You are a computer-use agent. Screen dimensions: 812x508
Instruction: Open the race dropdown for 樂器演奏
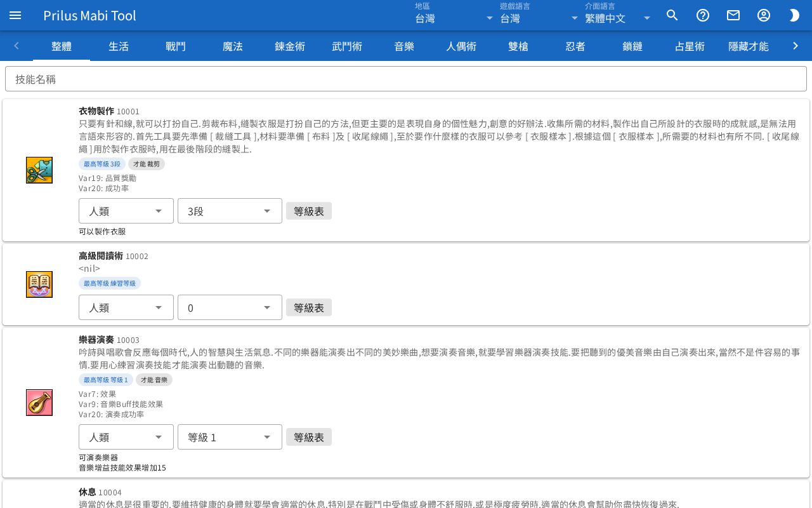click(x=126, y=437)
